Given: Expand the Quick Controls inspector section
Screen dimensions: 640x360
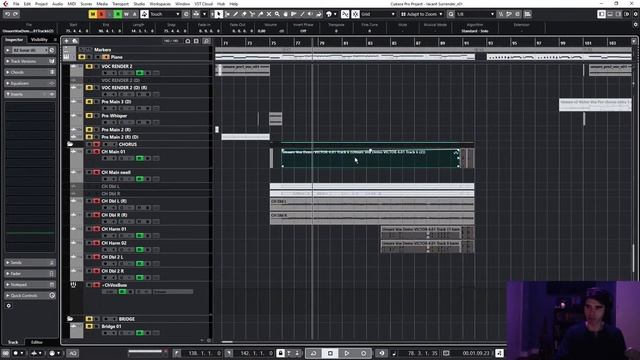Looking at the screenshot, I should 29,296.
